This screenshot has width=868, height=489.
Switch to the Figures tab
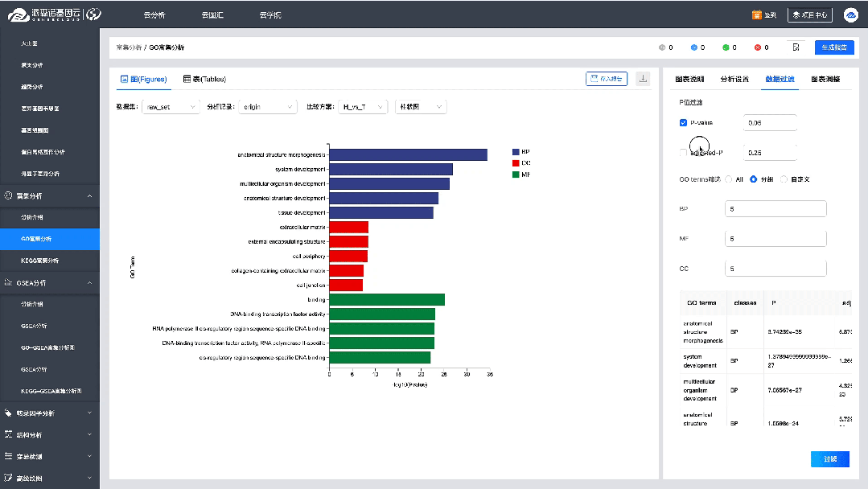(x=144, y=79)
